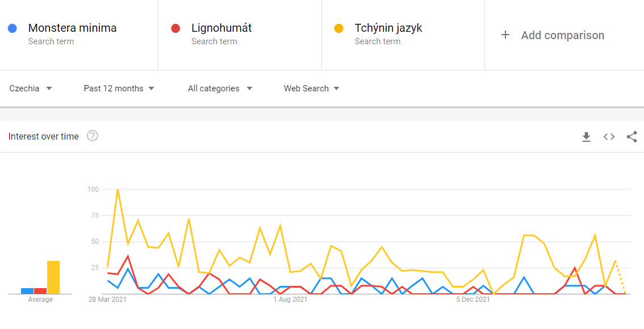Viewport: 644px width, 329px height.
Task: Click the yellow dot for Tchýnin jazyk
Action: [x=339, y=28]
